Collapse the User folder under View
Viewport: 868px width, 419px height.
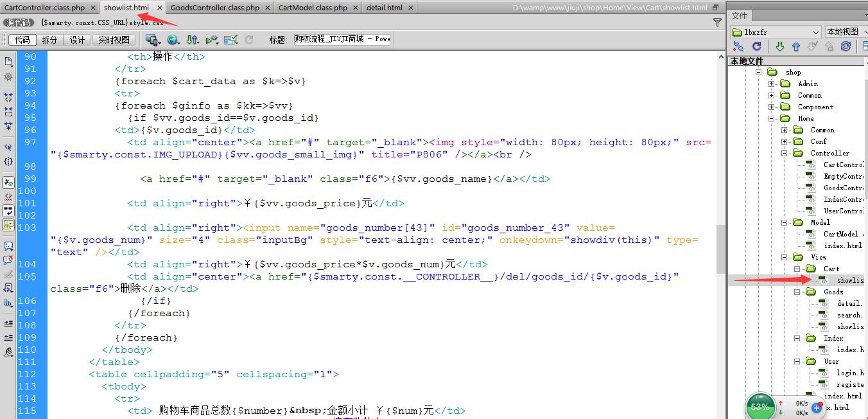pyautogui.click(x=797, y=361)
